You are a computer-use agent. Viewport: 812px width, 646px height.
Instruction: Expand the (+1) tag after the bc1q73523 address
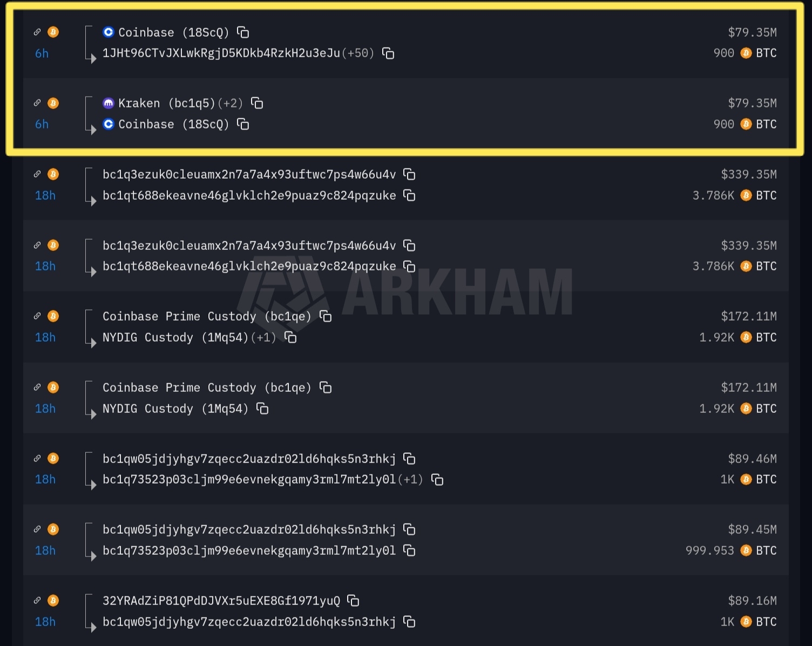pos(410,479)
